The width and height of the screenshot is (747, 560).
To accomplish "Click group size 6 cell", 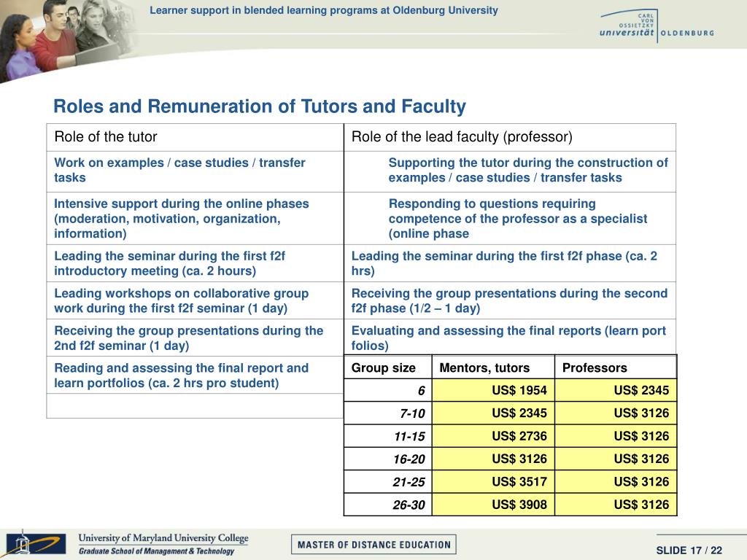I will click(x=388, y=391).
